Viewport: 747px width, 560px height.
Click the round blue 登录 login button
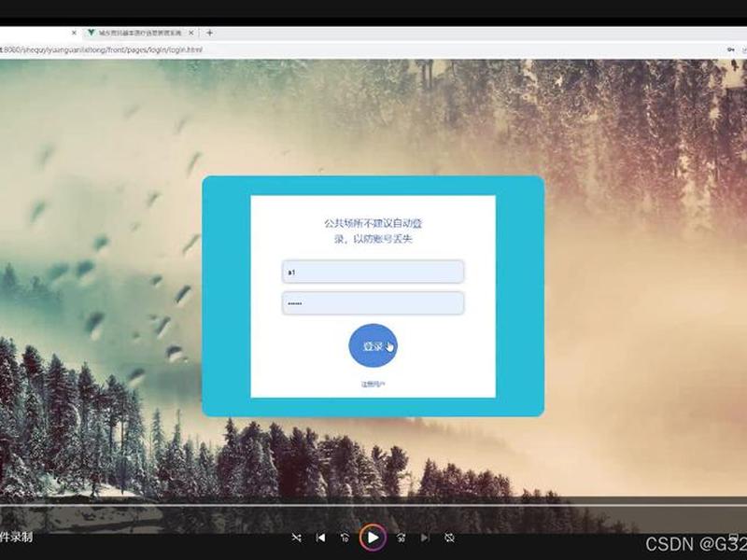373,345
